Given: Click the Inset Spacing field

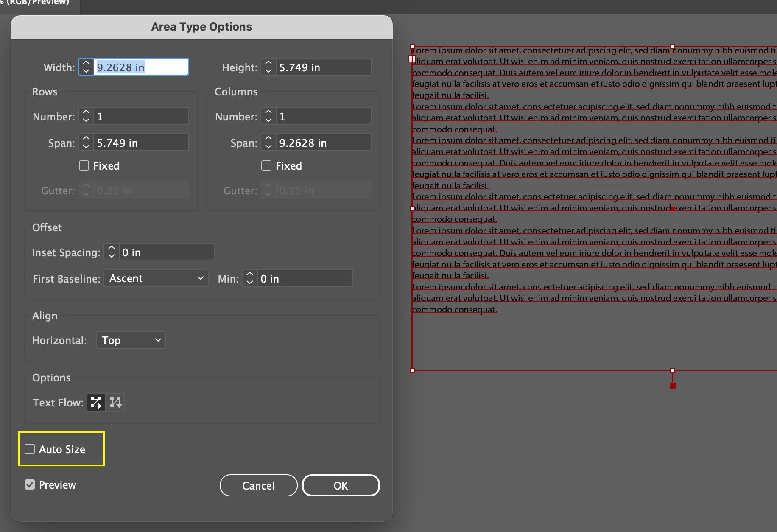Looking at the screenshot, I should (166, 252).
